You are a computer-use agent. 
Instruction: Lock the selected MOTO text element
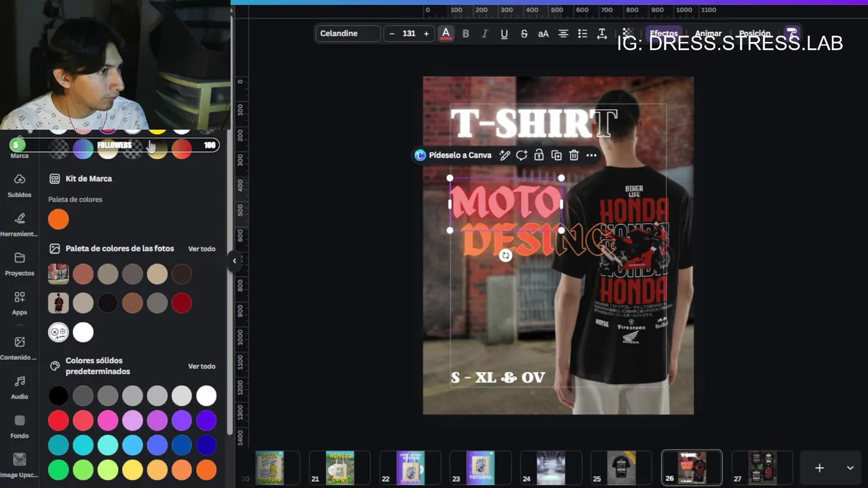tap(538, 155)
